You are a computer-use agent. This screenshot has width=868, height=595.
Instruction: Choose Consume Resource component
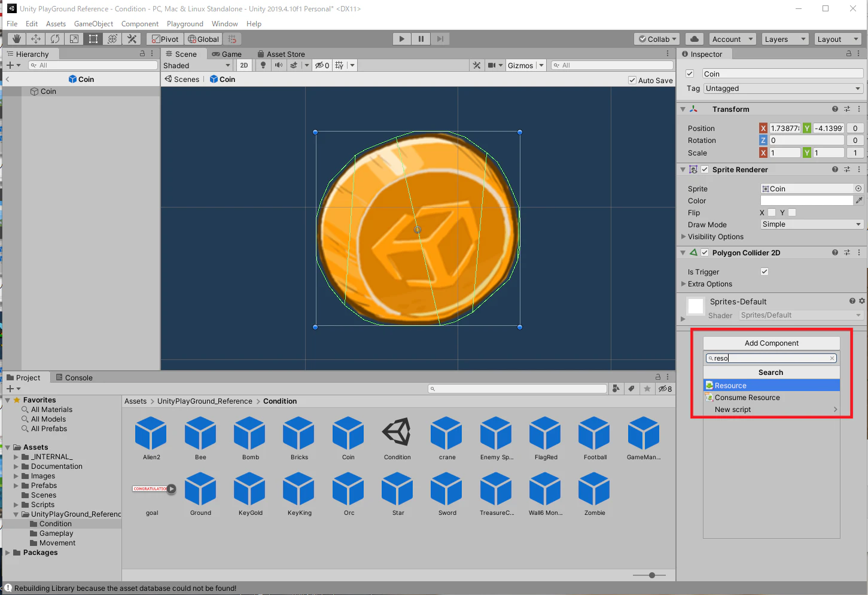(772, 398)
